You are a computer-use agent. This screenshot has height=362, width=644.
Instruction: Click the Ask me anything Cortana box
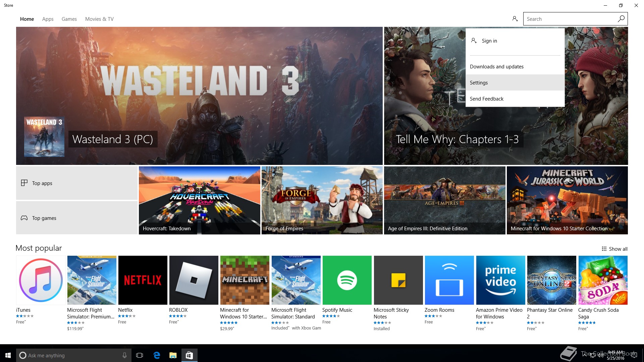73,355
